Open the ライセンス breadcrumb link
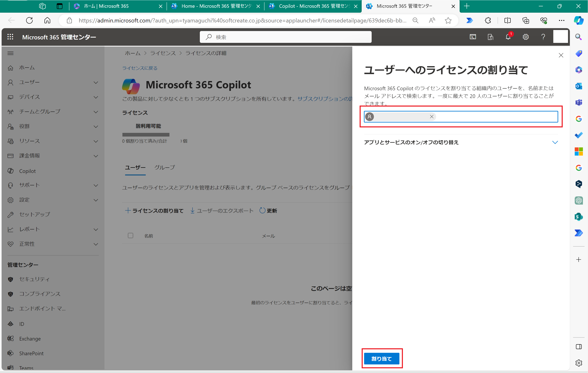Screen dimensions: 588x373 pos(163,53)
